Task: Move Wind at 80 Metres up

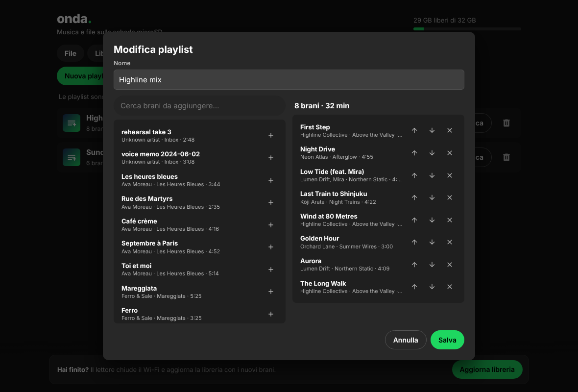Action: 414,220
